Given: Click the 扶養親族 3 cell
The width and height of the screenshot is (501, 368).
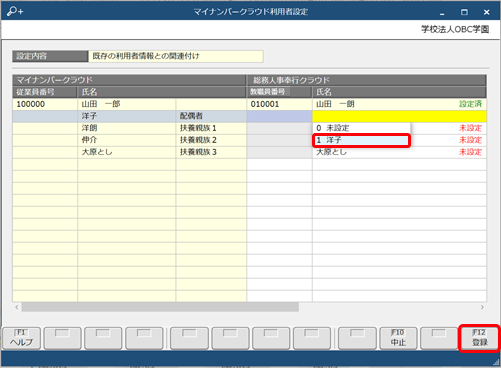Looking at the screenshot, I should [x=211, y=152].
